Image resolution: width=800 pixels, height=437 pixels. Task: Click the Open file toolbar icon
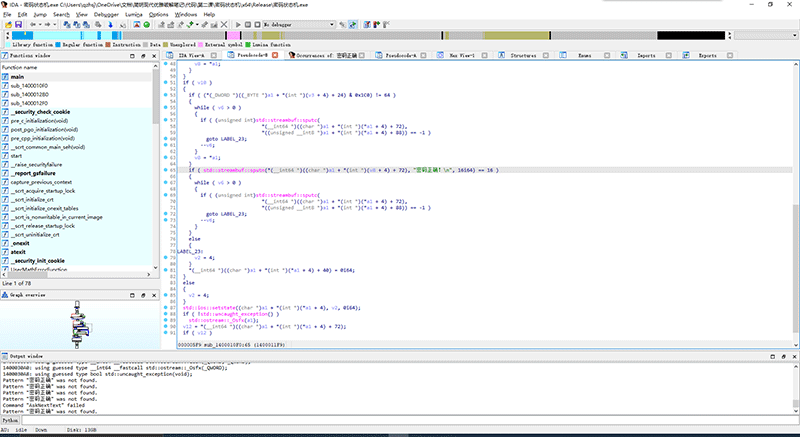(8, 25)
